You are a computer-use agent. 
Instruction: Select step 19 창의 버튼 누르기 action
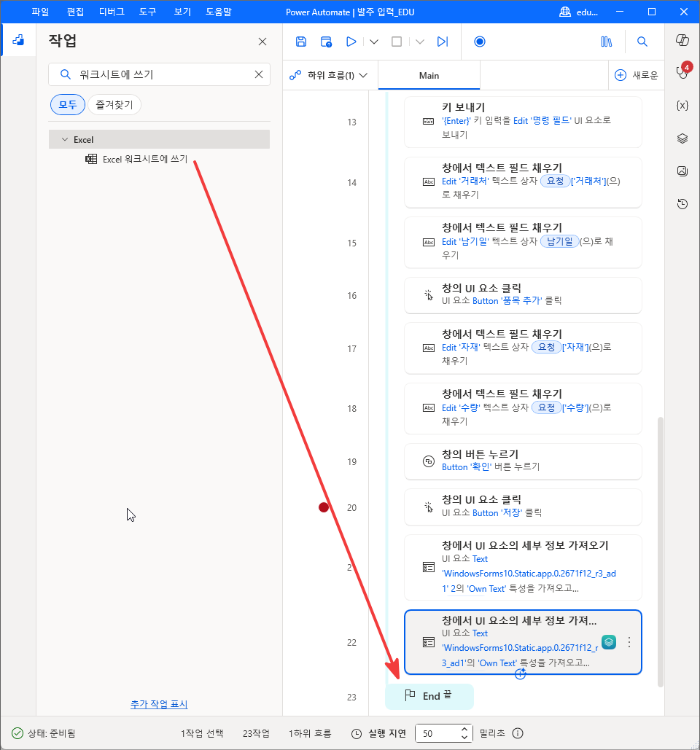point(523,461)
